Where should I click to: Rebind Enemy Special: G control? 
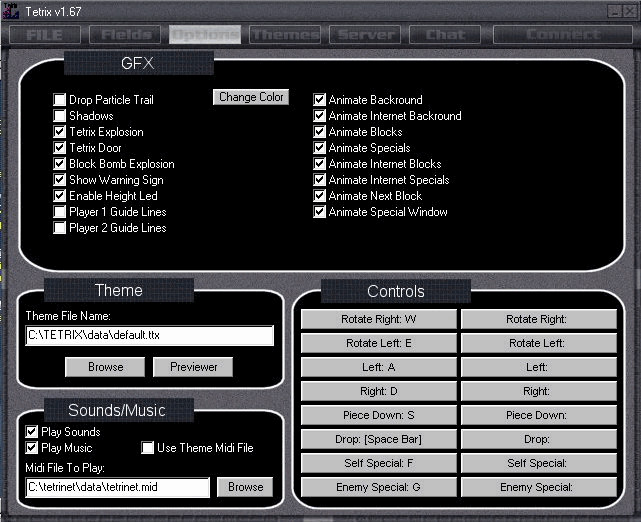click(379, 487)
